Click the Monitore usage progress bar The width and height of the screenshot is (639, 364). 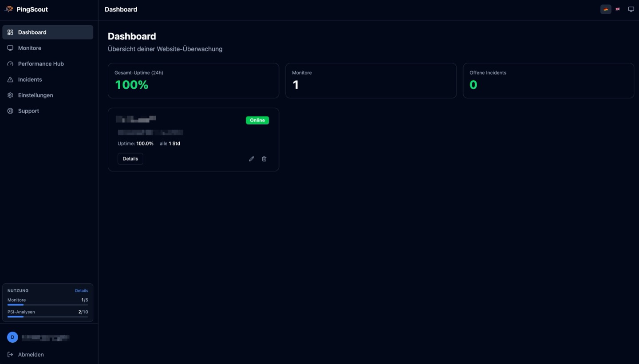coord(48,305)
